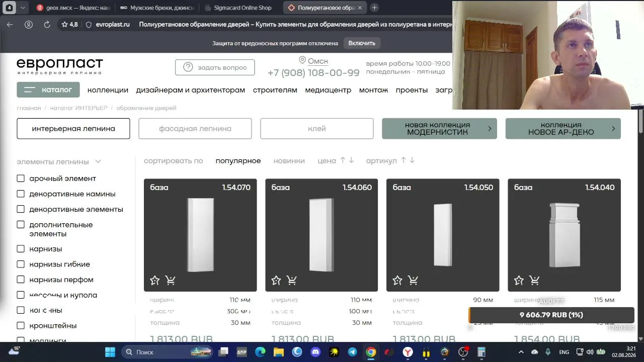Enable the декоративные элементы filter
This screenshot has height=362, width=644.
[x=21, y=209]
